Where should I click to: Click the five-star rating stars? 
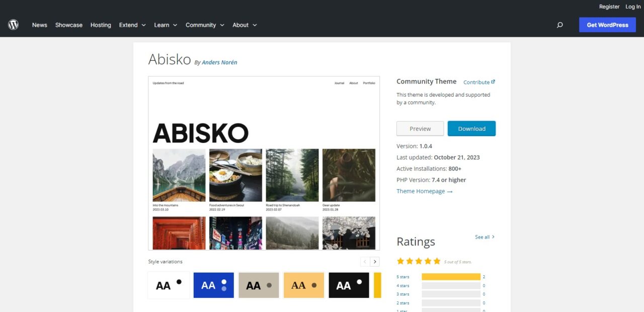[419, 261]
